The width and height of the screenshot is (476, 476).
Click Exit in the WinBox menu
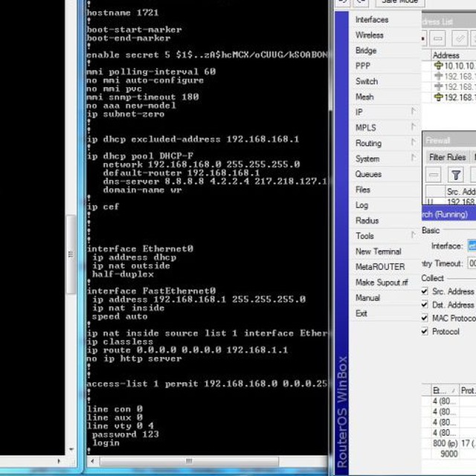[361, 313]
